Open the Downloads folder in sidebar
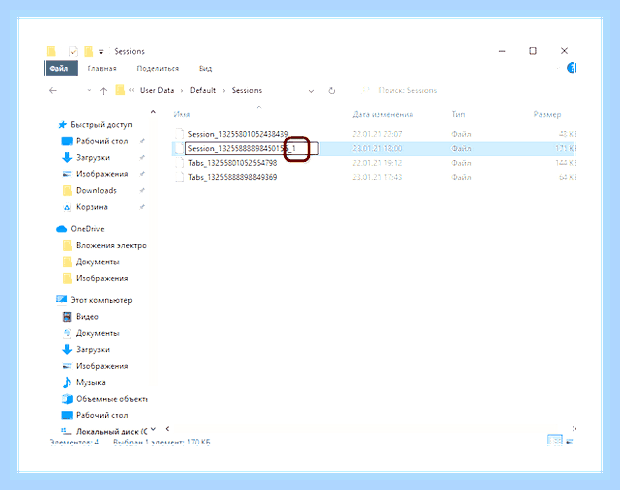The height and width of the screenshot is (490, 620). click(96, 190)
